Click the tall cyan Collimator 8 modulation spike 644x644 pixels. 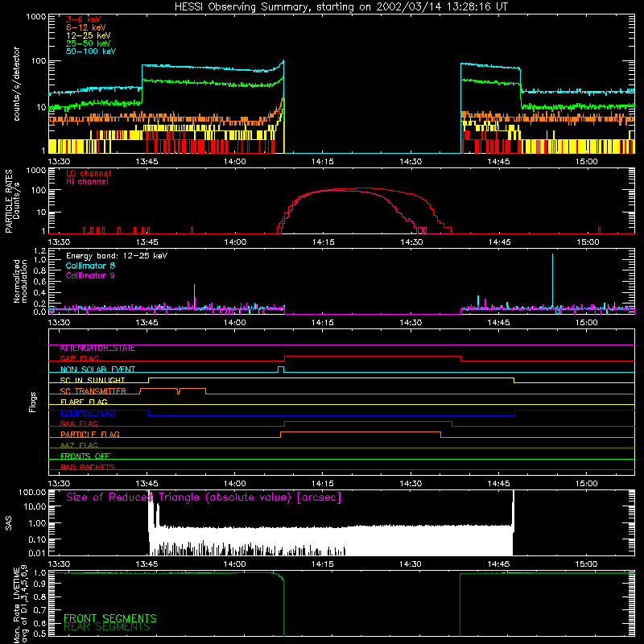[552, 281]
